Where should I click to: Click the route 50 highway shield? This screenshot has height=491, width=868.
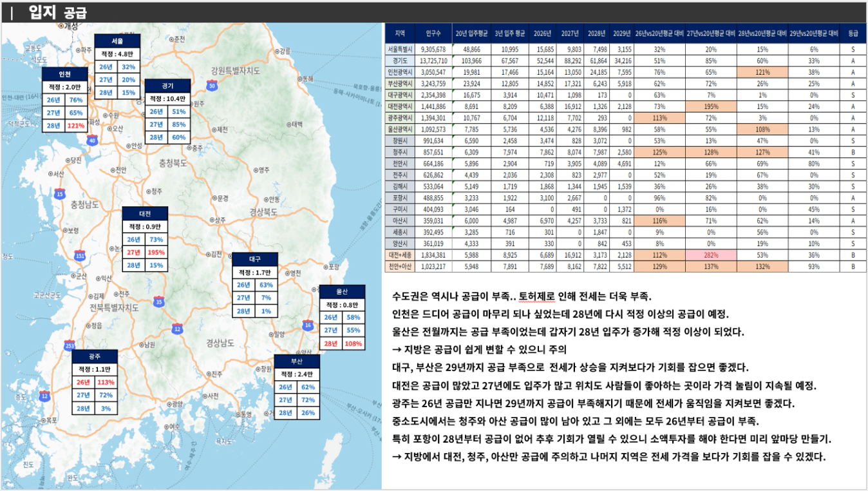(x=211, y=85)
